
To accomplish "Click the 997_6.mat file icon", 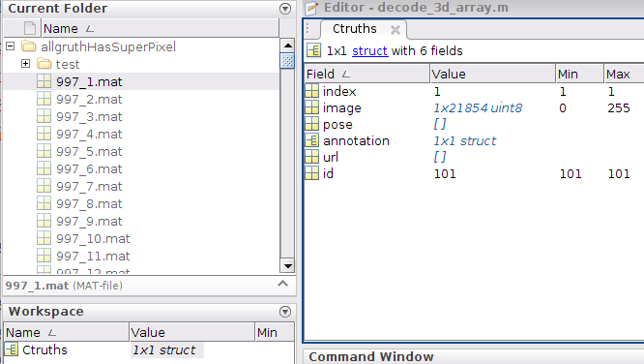I will point(44,168).
